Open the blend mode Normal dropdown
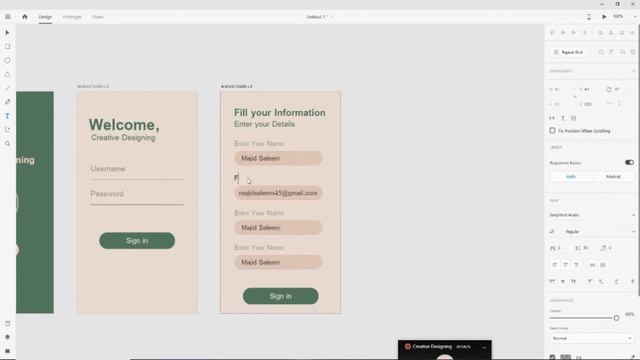Screen dimensions: 640x360 click(x=592, y=338)
